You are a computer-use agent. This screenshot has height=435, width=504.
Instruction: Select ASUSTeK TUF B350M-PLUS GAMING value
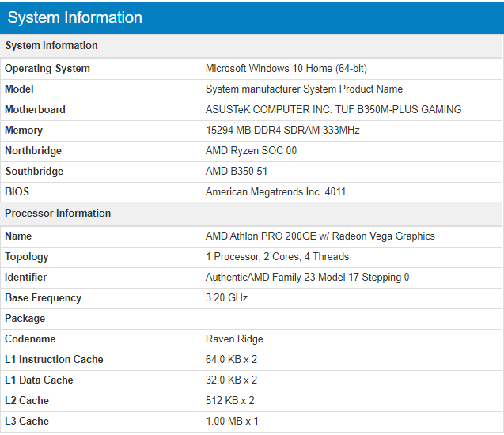pyautogui.click(x=333, y=110)
